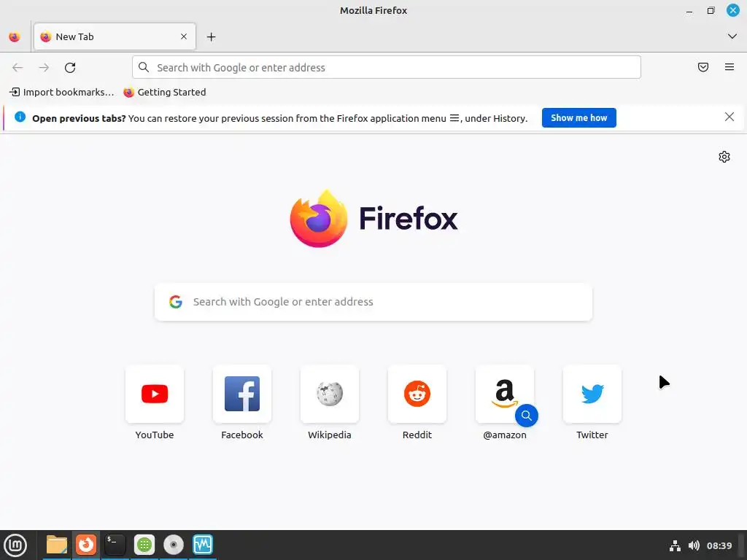Open the Facebook shortcut tile
The width and height of the screenshot is (747, 560).
point(242,394)
